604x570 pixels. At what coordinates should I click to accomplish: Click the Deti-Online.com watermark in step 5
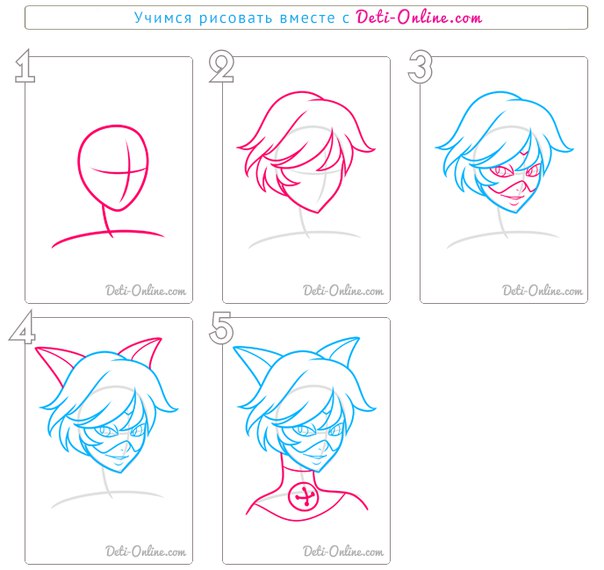343,552
